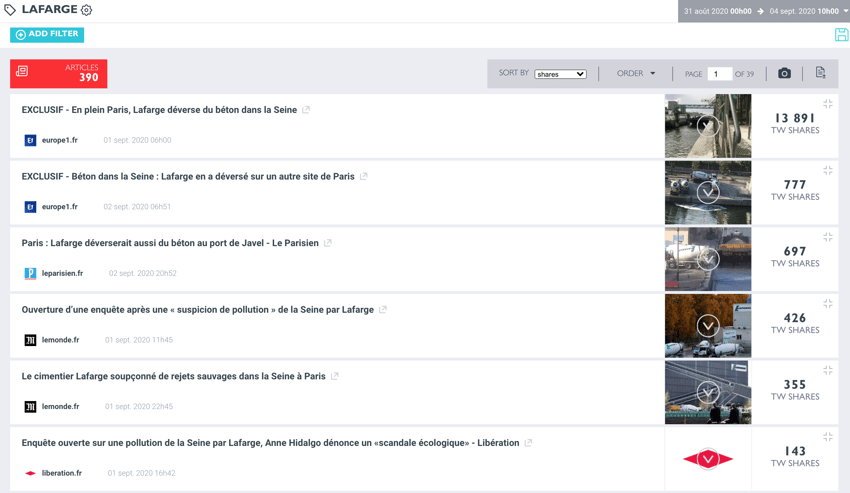Open external link icon for 'port de Javel' article
This screenshot has height=493, width=850.
point(328,243)
